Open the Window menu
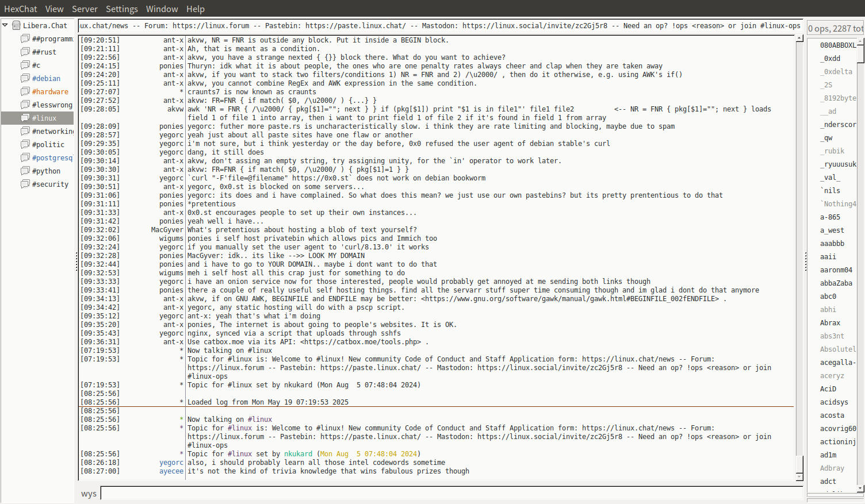This screenshot has height=504, width=865. pos(162,9)
